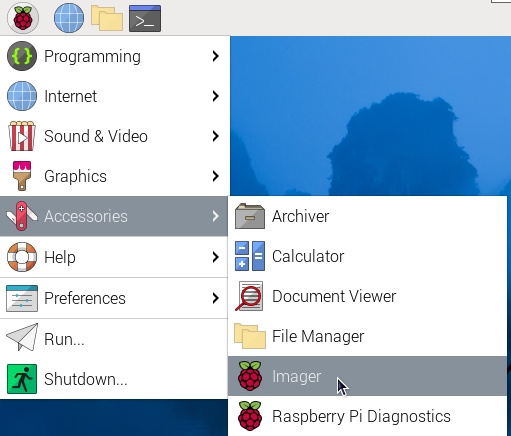Click the Internet globe icon in menu
511x436 pixels.
click(22, 96)
